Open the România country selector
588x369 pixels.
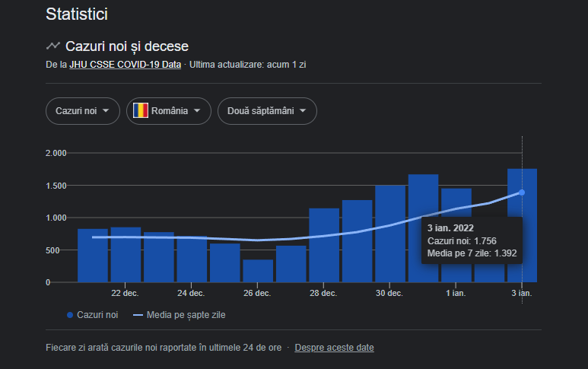pyautogui.click(x=168, y=111)
